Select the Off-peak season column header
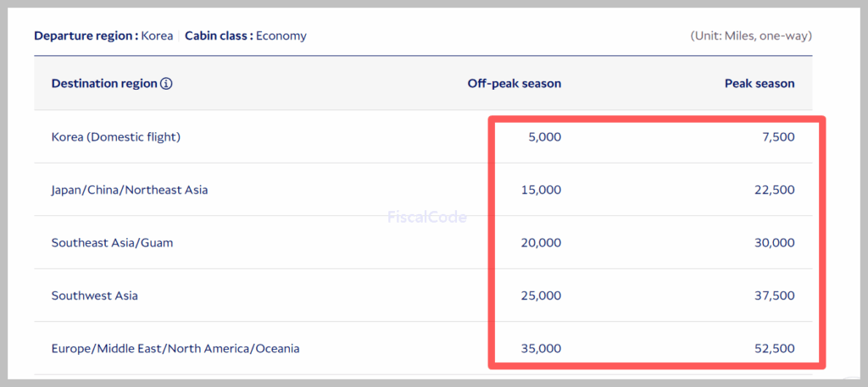868x387 pixels. point(514,84)
